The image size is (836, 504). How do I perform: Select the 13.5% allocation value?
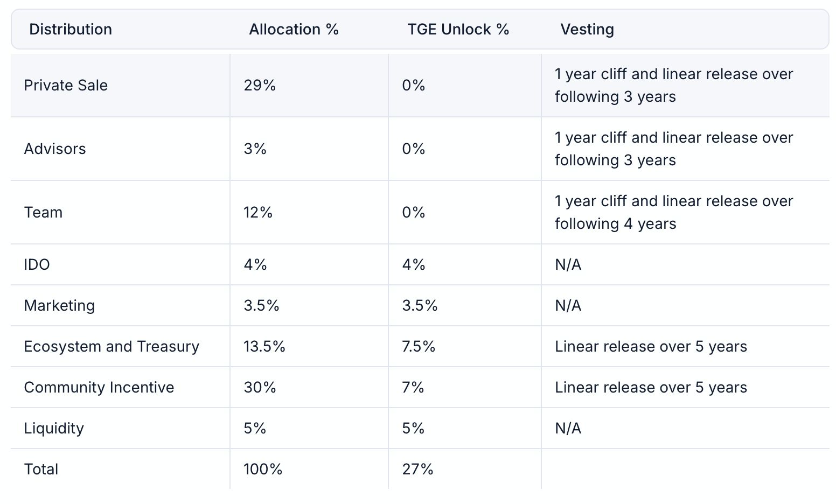point(264,347)
